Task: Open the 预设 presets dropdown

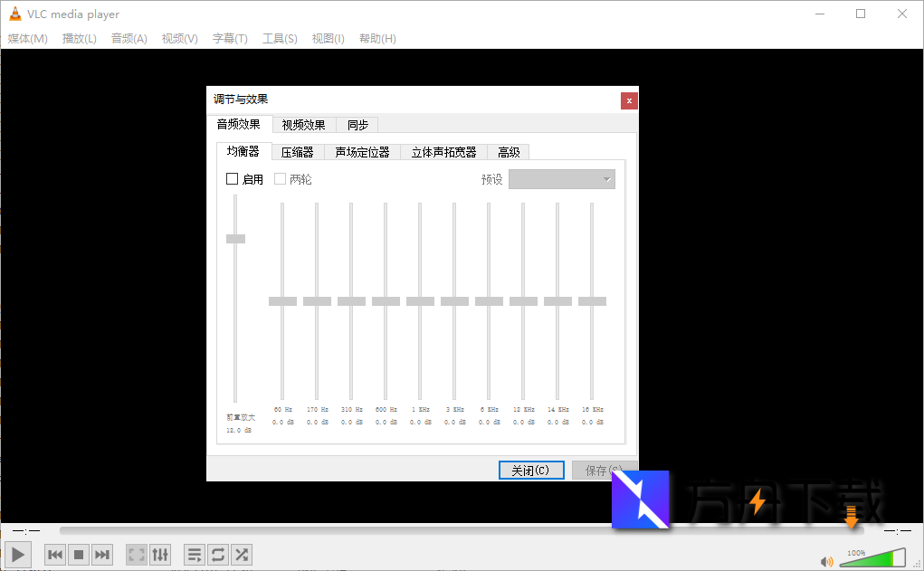Action: [x=561, y=178]
